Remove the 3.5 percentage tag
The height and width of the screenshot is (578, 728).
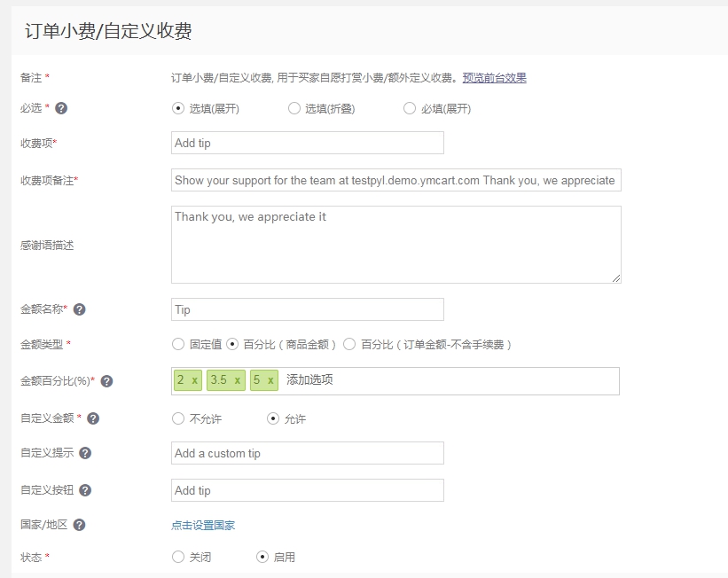[238, 380]
